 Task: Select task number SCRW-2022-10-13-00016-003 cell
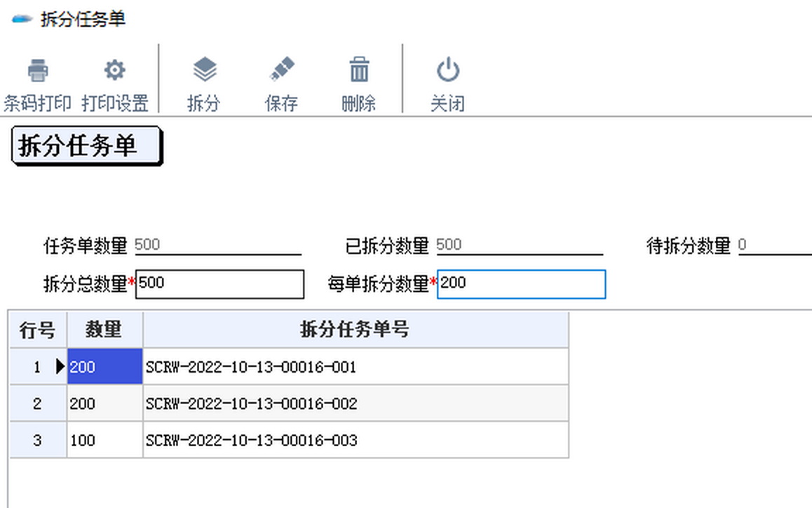tap(355, 441)
